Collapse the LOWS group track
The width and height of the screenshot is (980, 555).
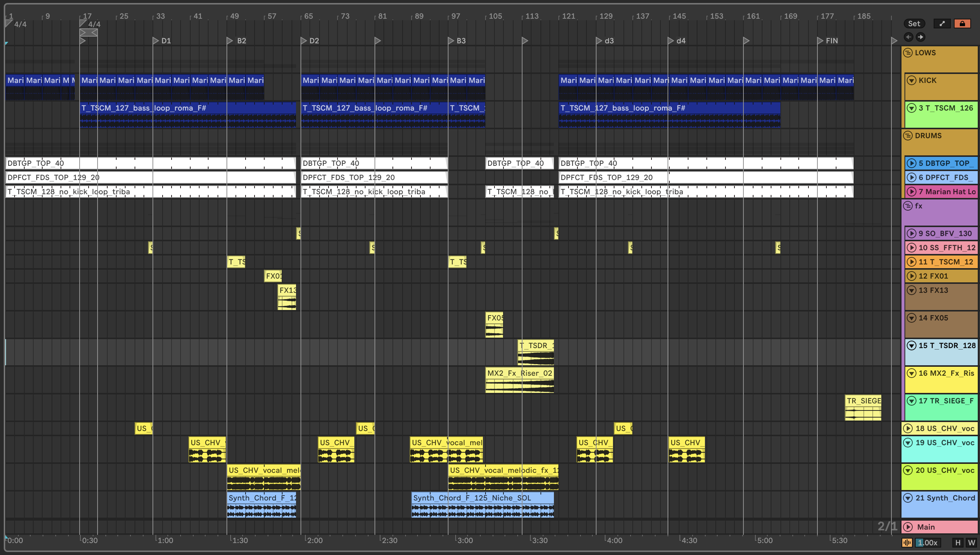tap(907, 53)
